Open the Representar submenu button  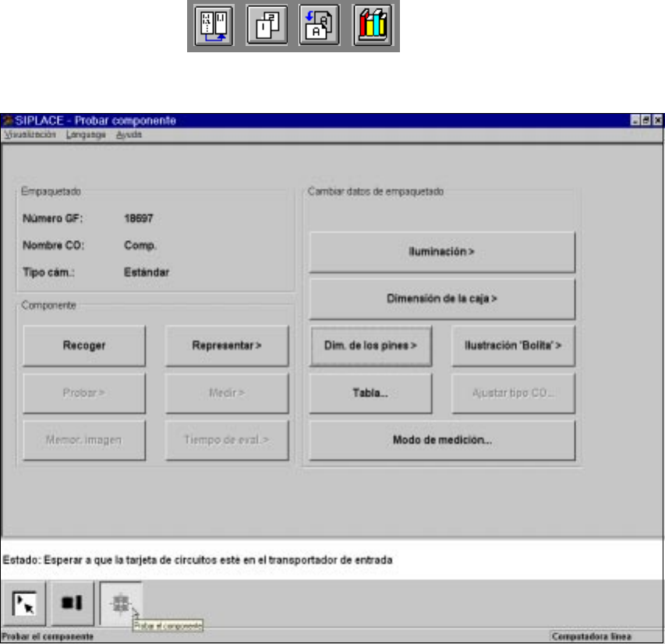(227, 345)
